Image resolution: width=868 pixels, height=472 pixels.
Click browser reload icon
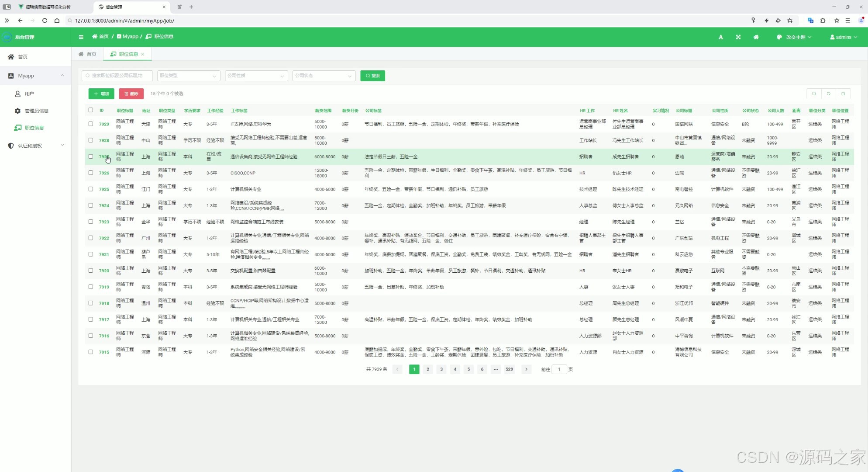point(45,21)
